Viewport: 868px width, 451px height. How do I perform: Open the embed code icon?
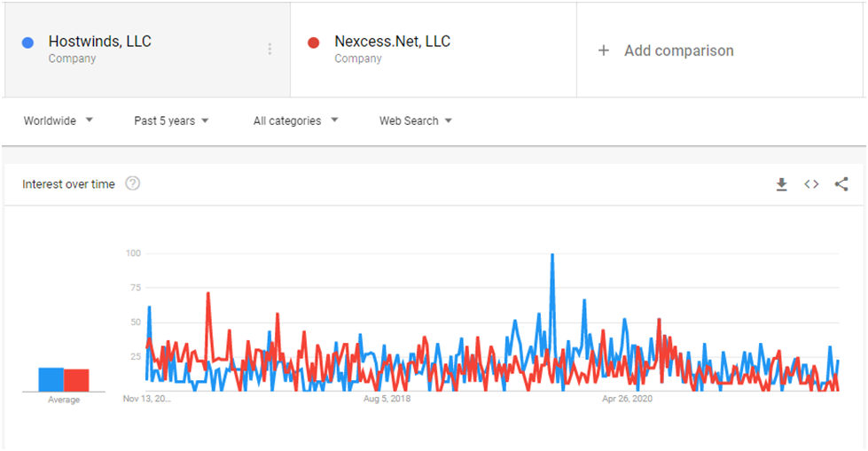click(811, 184)
